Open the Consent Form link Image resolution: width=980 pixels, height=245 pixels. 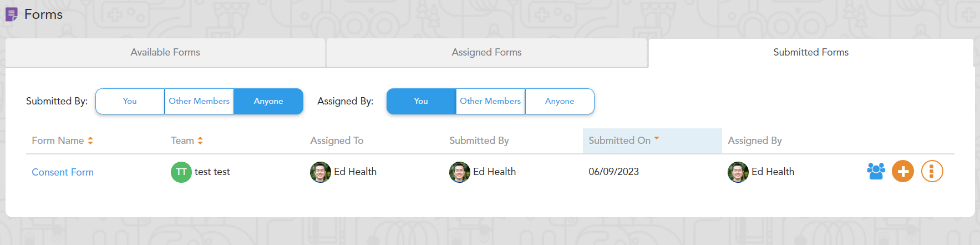pos(63,172)
